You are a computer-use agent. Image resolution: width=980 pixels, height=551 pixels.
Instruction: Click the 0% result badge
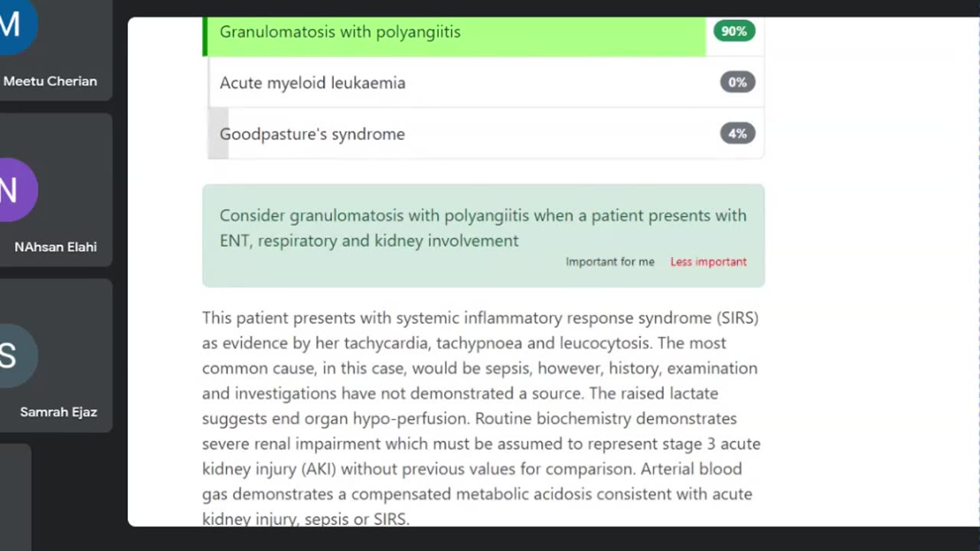tap(737, 83)
